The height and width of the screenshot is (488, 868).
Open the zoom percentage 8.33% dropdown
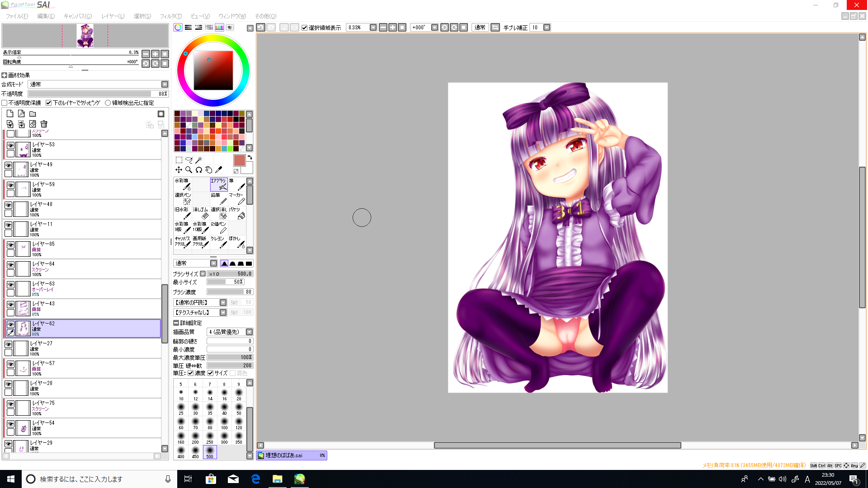(x=373, y=28)
